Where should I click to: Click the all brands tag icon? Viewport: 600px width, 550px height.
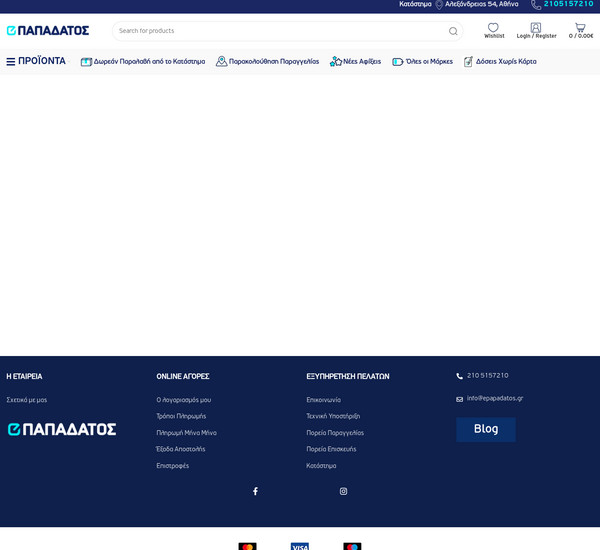[398, 62]
